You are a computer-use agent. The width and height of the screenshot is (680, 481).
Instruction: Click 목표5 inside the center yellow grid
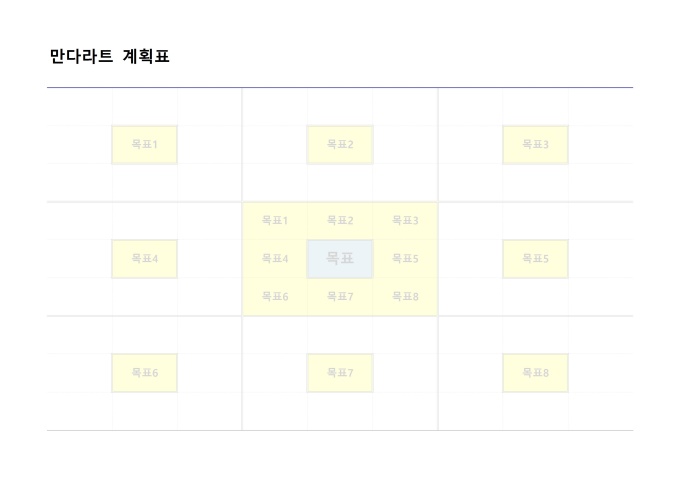click(405, 259)
